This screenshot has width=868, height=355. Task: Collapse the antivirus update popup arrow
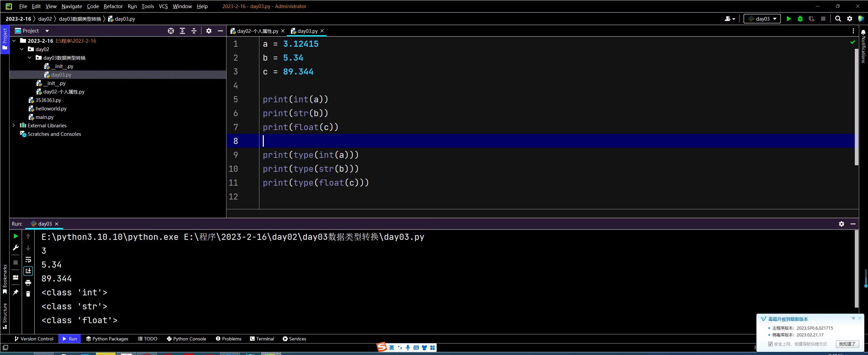[853, 318]
